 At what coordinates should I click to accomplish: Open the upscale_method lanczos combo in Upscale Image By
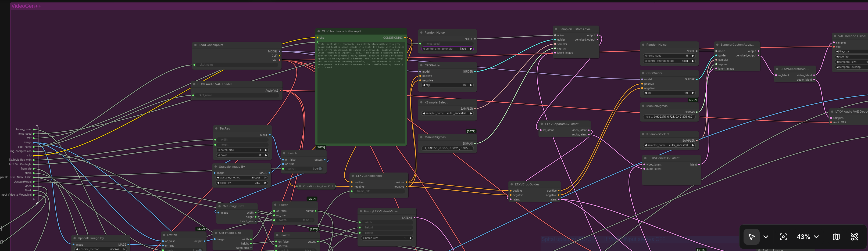tap(242, 178)
